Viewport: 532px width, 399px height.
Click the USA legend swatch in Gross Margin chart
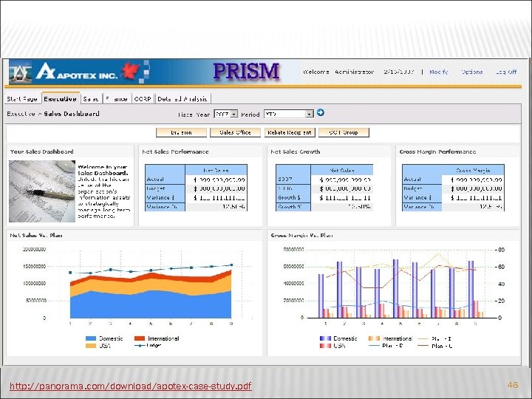coord(325,346)
